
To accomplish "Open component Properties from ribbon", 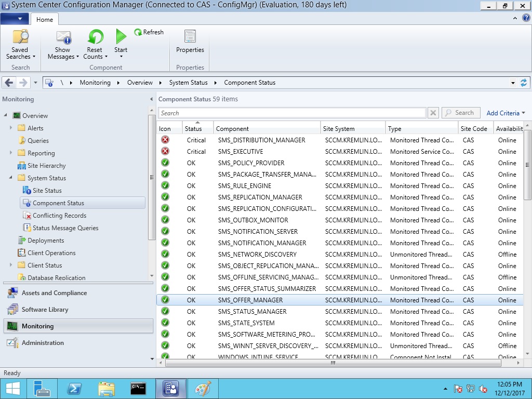I will coord(190,42).
